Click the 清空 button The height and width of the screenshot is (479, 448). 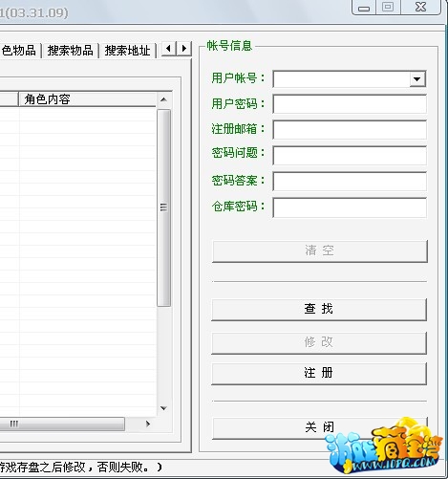click(x=320, y=251)
